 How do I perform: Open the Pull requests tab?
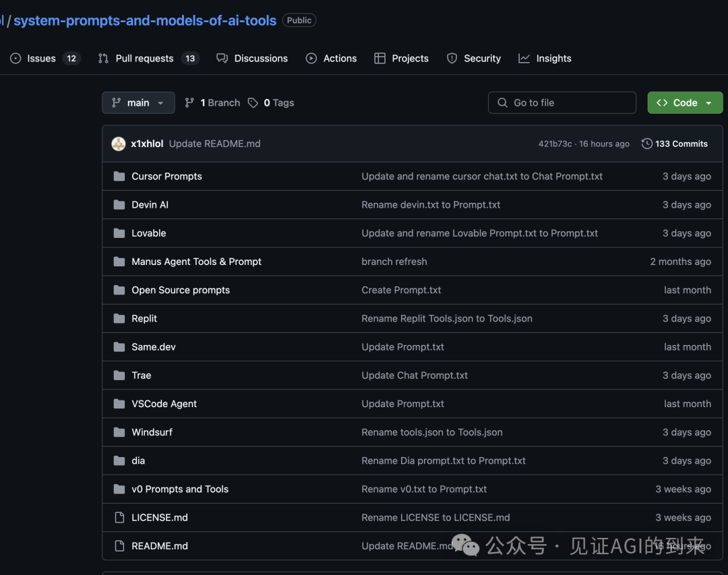144,59
